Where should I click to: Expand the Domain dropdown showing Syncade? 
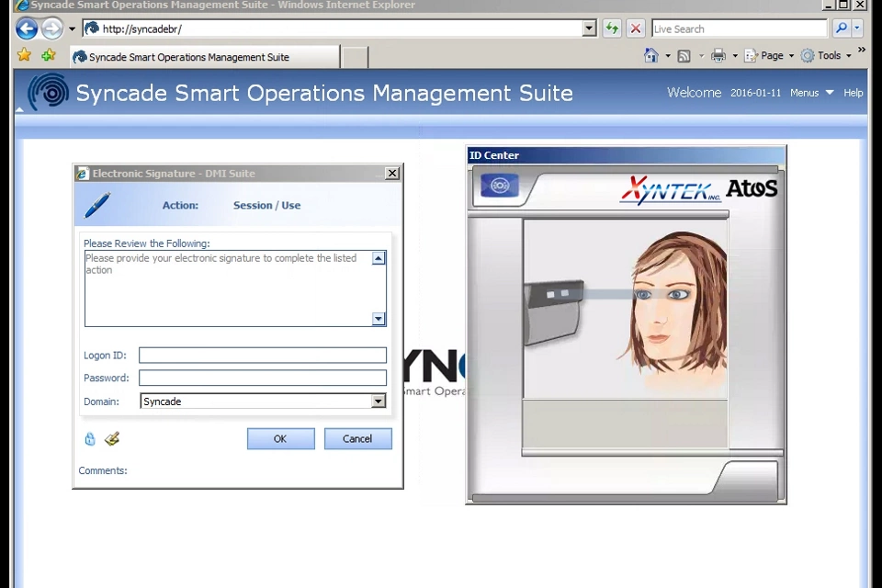coord(378,401)
